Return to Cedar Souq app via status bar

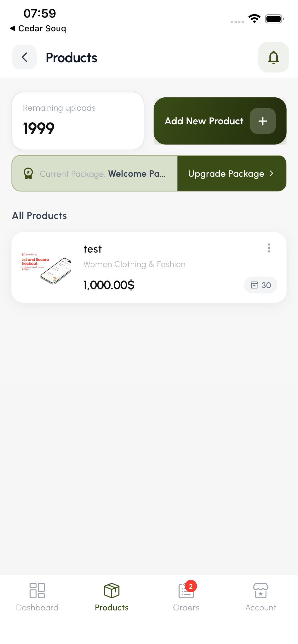[x=38, y=28]
